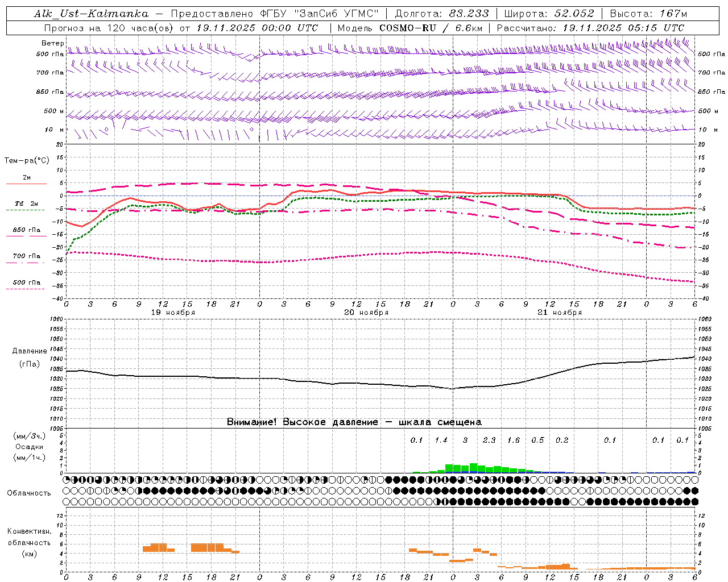Click the 500 гПа temperature legend entry
Screen dimensions: 728x582
pos(27,282)
